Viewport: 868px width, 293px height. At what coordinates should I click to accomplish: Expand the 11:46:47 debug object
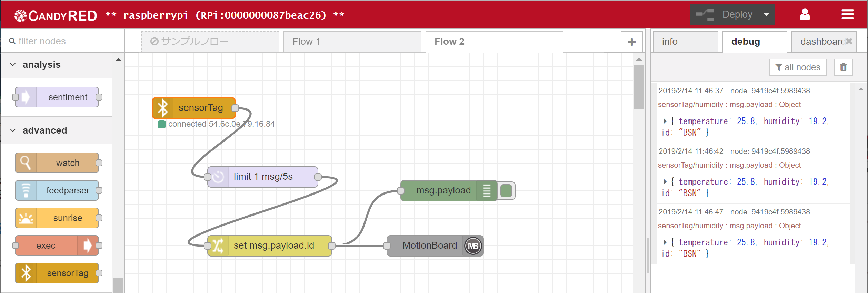click(x=665, y=242)
